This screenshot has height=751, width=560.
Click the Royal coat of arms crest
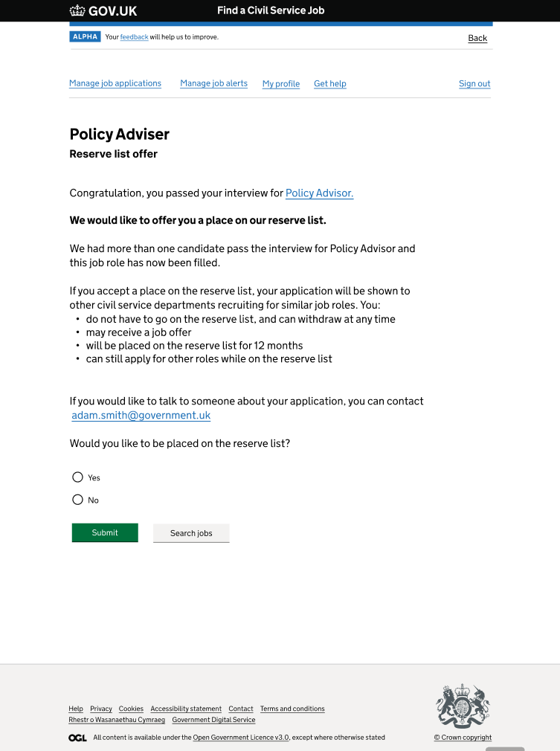[463, 705]
